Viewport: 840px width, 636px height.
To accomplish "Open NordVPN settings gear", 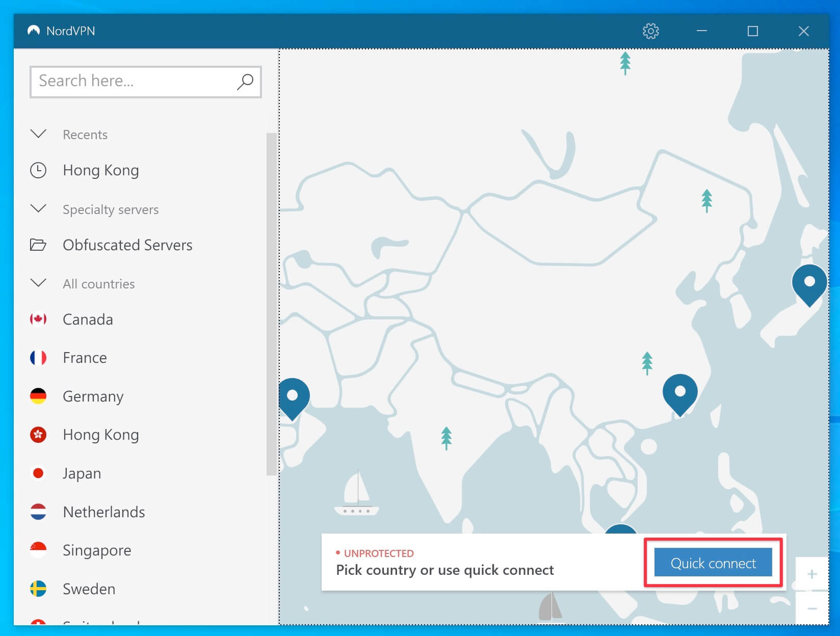I will click(650, 31).
